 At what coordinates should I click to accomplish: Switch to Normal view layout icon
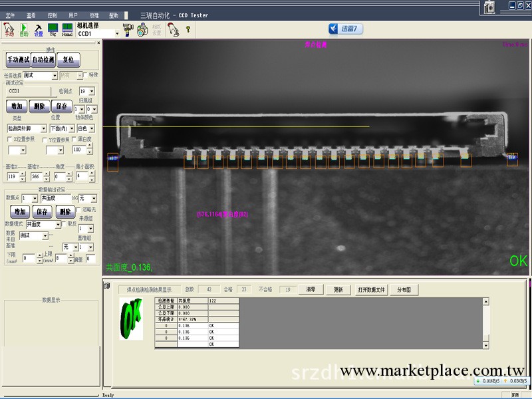click(x=67, y=29)
